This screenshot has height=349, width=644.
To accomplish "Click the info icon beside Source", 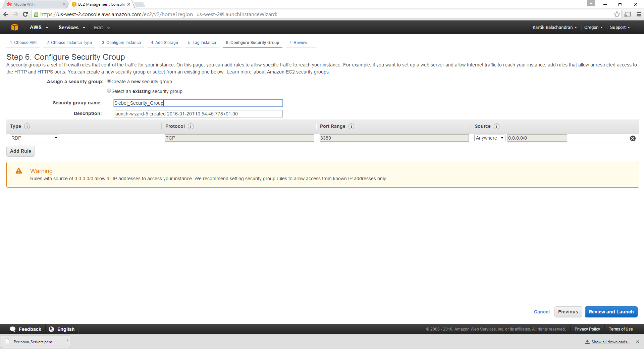I will click(496, 126).
